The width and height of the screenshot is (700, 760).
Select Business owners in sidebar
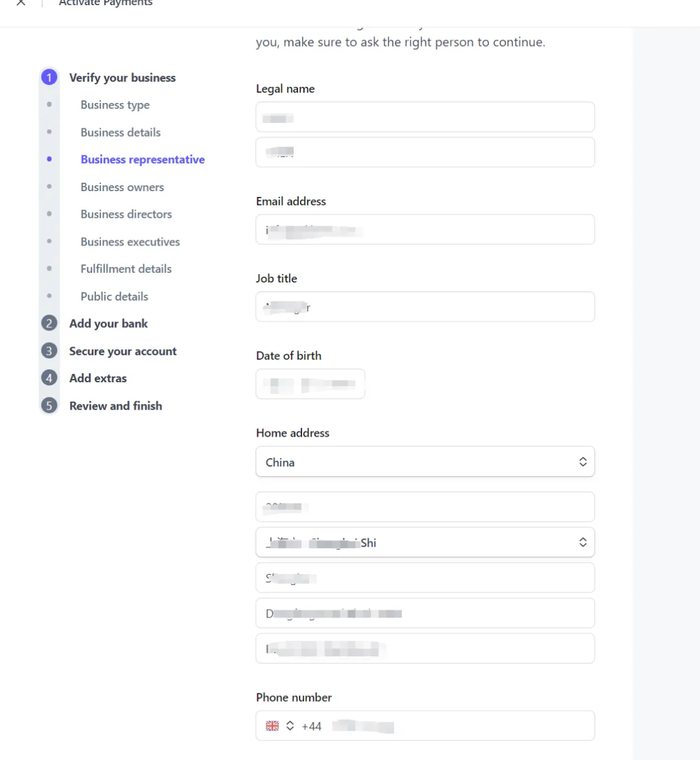click(122, 187)
